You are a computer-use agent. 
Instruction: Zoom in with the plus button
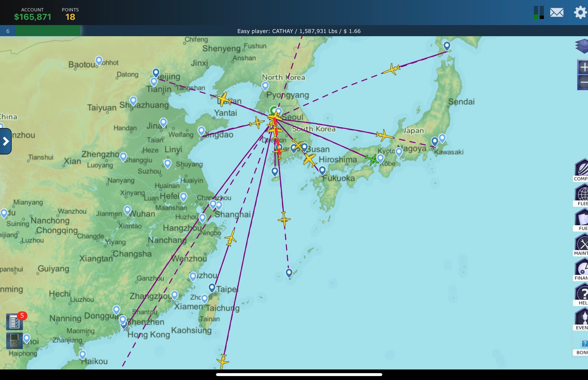pos(583,67)
